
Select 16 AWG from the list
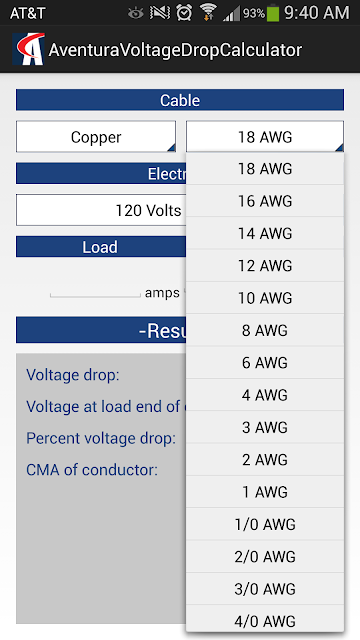[x=265, y=201]
